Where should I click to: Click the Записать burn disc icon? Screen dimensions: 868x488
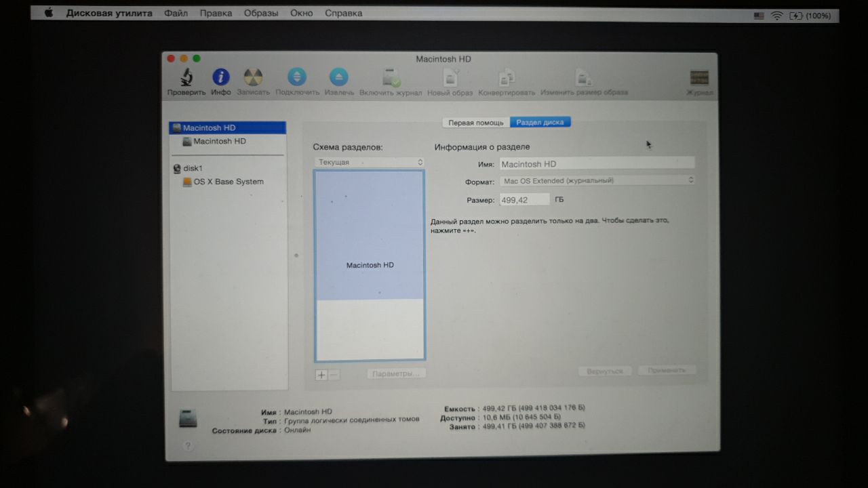253,77
